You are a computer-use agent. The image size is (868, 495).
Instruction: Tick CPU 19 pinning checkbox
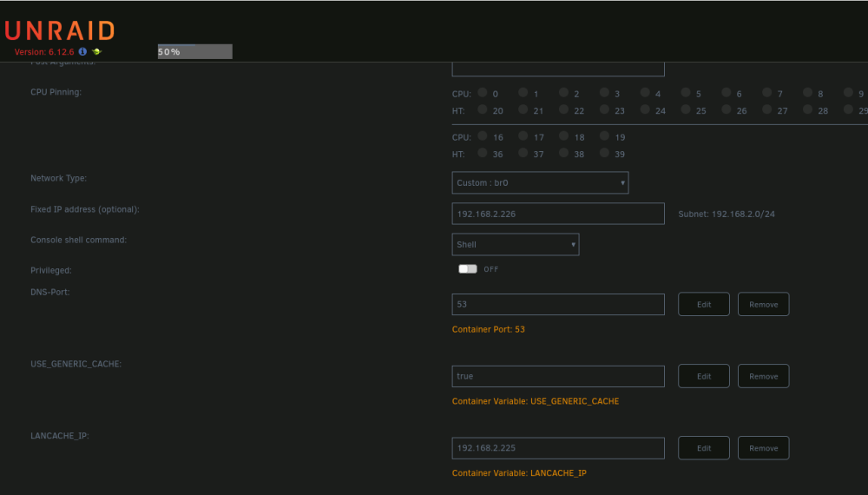pyautogui.click(x=604, y=135)
